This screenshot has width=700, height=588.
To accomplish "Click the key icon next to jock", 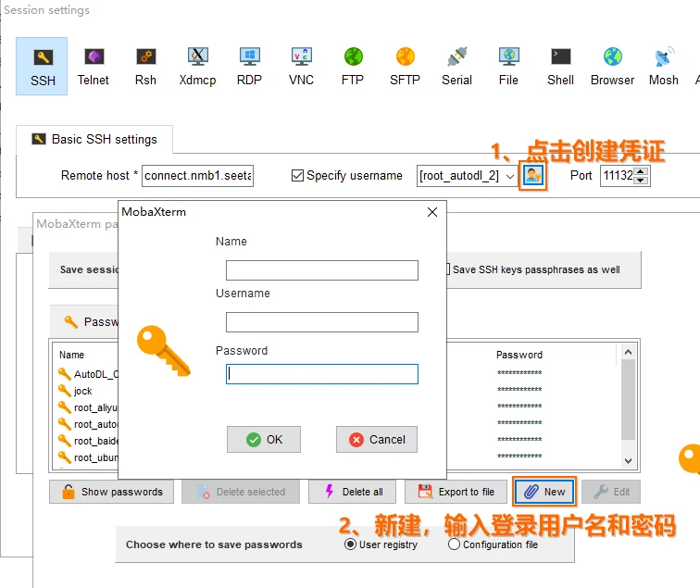I will point(65,390).
